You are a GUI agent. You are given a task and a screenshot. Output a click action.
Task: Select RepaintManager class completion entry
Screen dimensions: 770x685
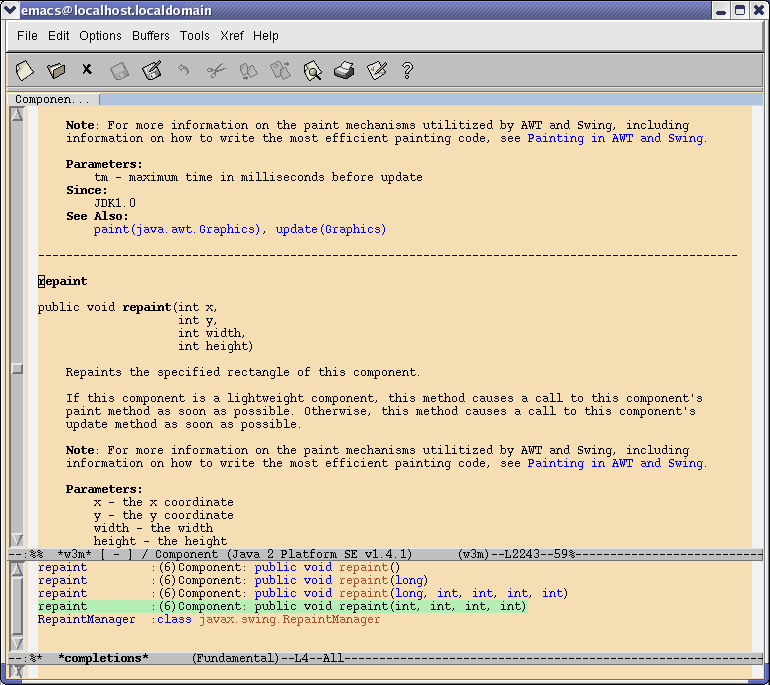click(209, 620)
